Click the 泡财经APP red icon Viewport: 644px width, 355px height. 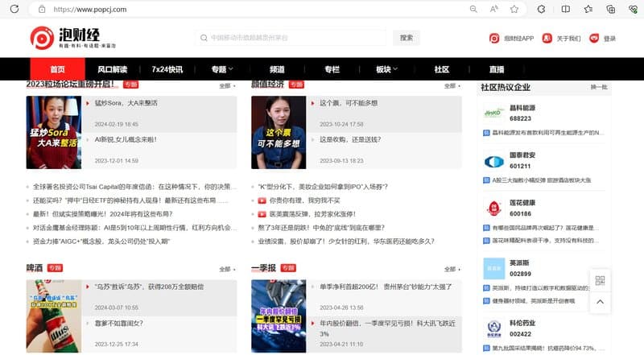pyautogui.click(x=494, y=38)
